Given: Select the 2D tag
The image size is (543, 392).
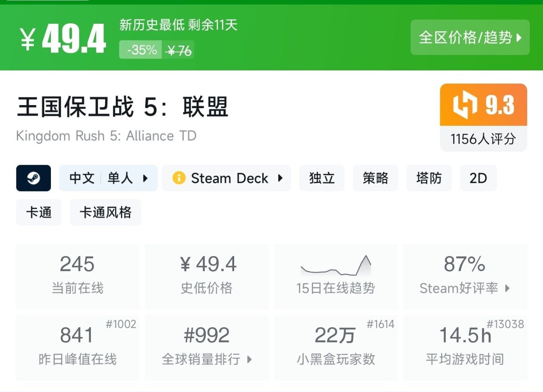Looking at the screenshot, I should coord(478,178).
